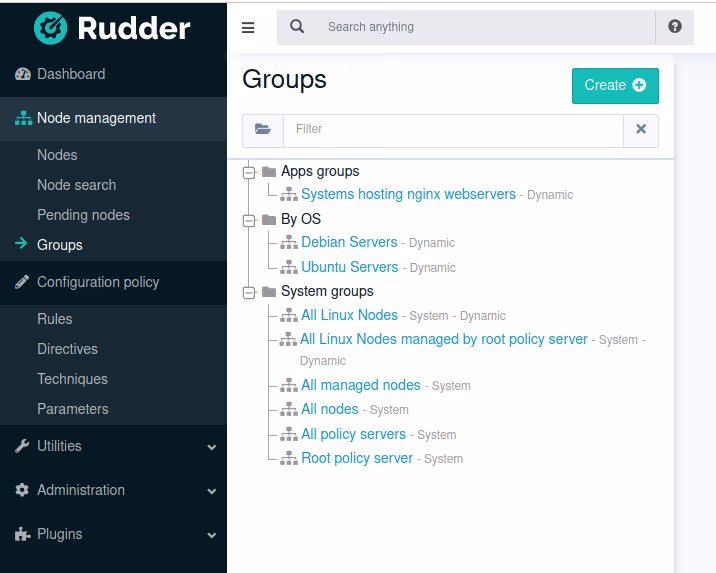Image resolution: width=716 pixels, height=573 pixels.
Task: Click the group icon next to Root policy server
Action: 289,459
